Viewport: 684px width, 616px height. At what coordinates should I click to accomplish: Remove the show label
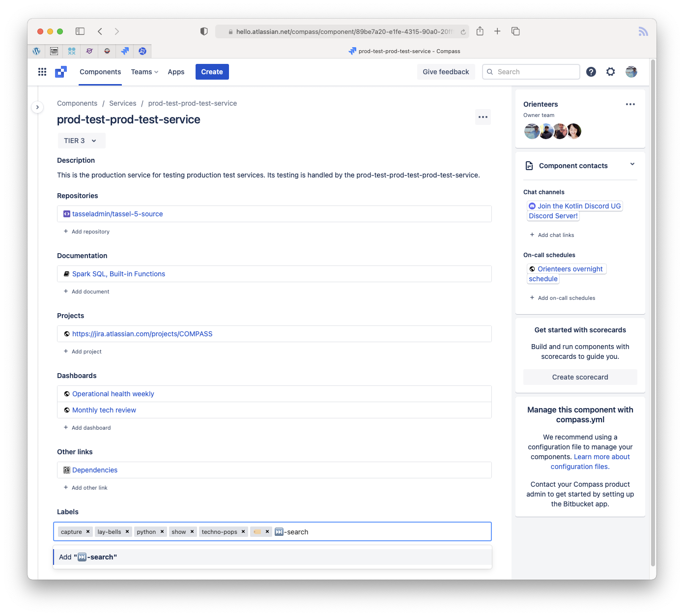[x=192, y=531]
